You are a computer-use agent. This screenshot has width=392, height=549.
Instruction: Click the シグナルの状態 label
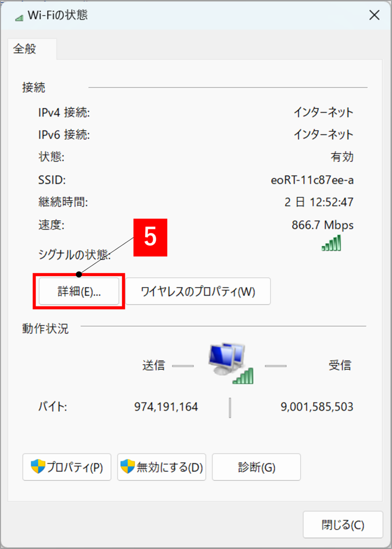(x=74, y=255)
